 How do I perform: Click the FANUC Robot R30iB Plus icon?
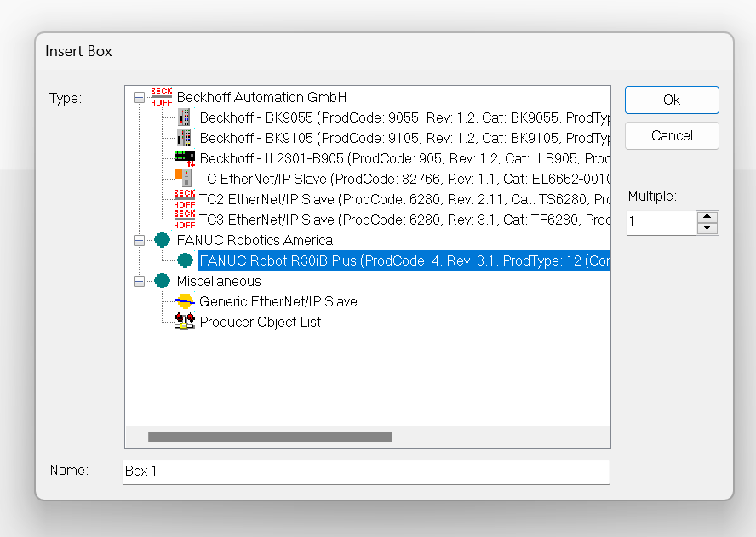pos(185,260)
